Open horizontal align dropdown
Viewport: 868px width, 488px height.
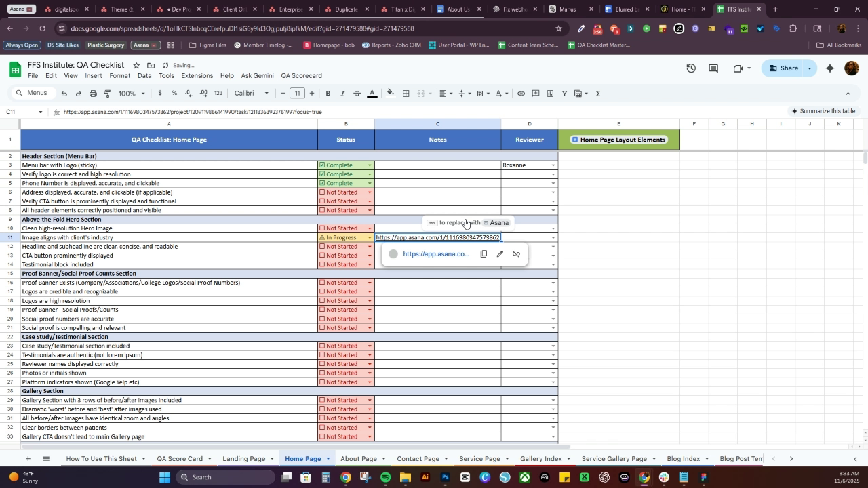(445, 94)
